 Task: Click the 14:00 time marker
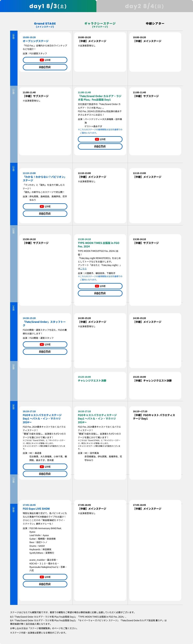pos(14,308)
